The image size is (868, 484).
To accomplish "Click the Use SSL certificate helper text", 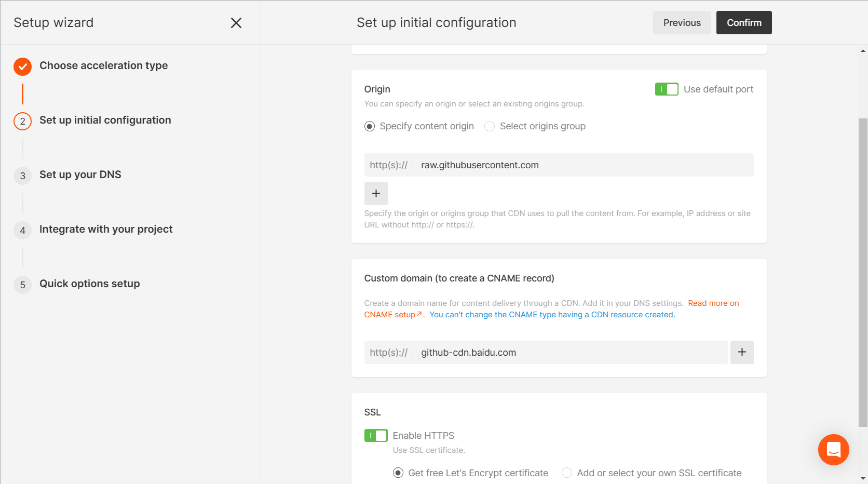I will click(x=429, y=450).
